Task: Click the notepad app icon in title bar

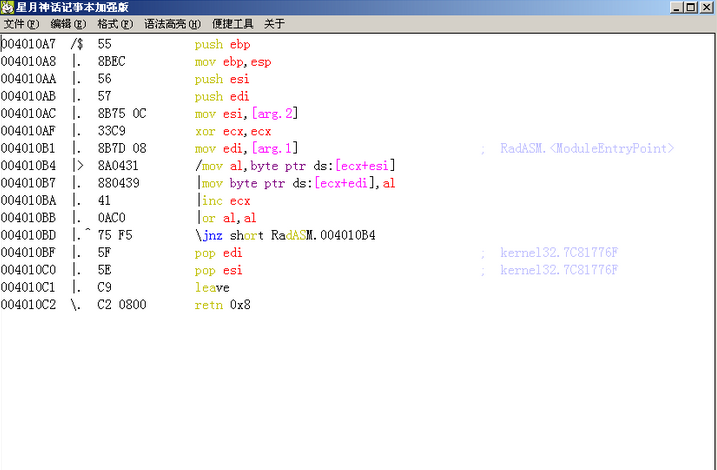Action: (7, 7)
